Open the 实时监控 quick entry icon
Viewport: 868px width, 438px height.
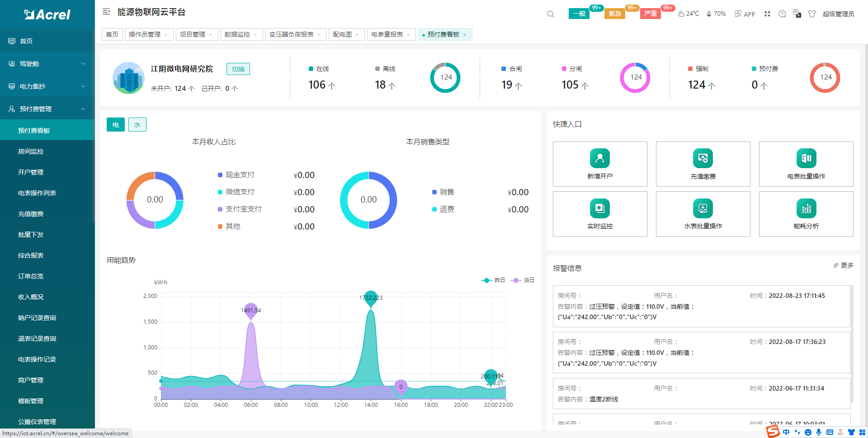click(599, 208)
